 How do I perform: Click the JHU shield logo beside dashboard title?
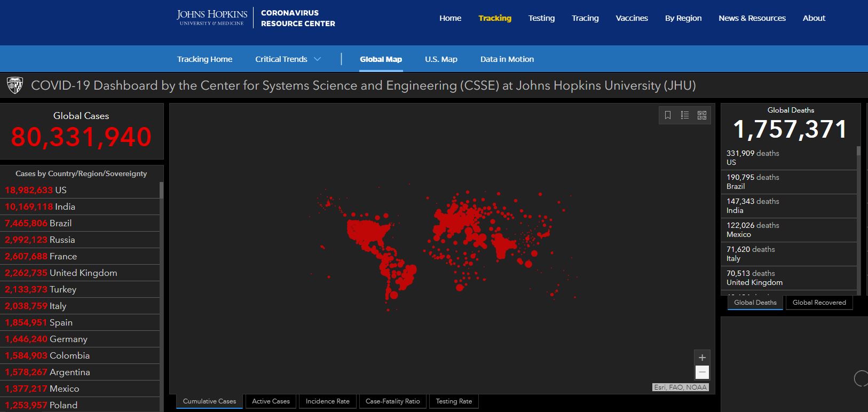coord(14,85)
